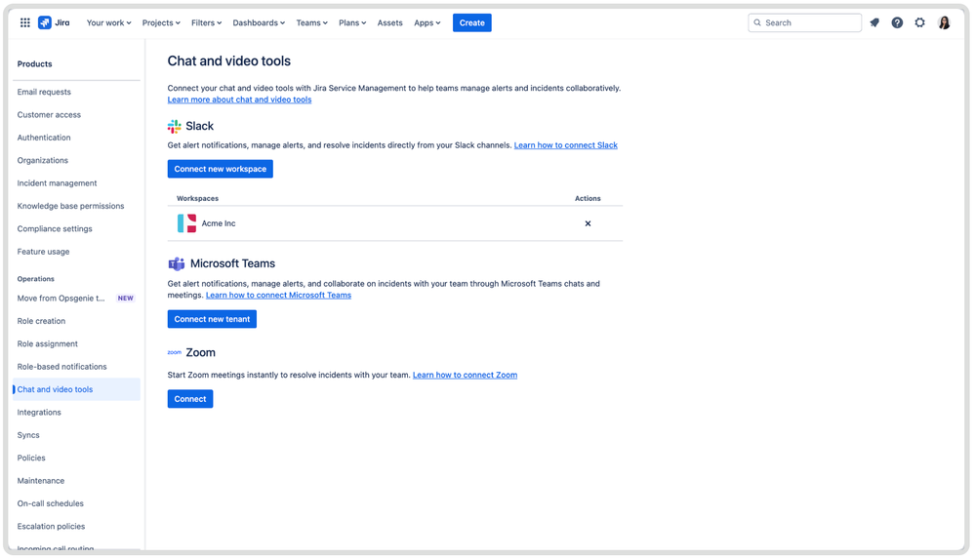Viewport: 975px width, 560px height.
Task: Open Move from Opsgenie sidebar item
Action: 76,299
